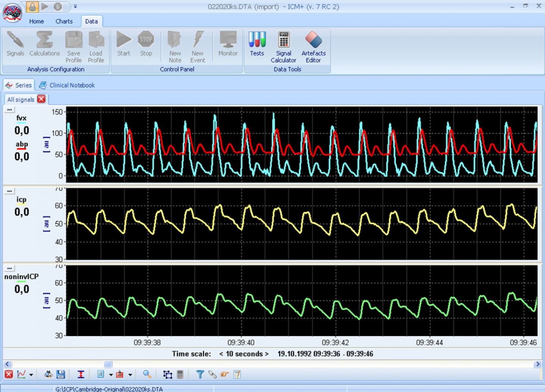The width and height of the screenshot is (545, 392).
Task: Toggle the fvx panel options with its ellipsis button
Action: pyautogui.click(x=9, y=109)
